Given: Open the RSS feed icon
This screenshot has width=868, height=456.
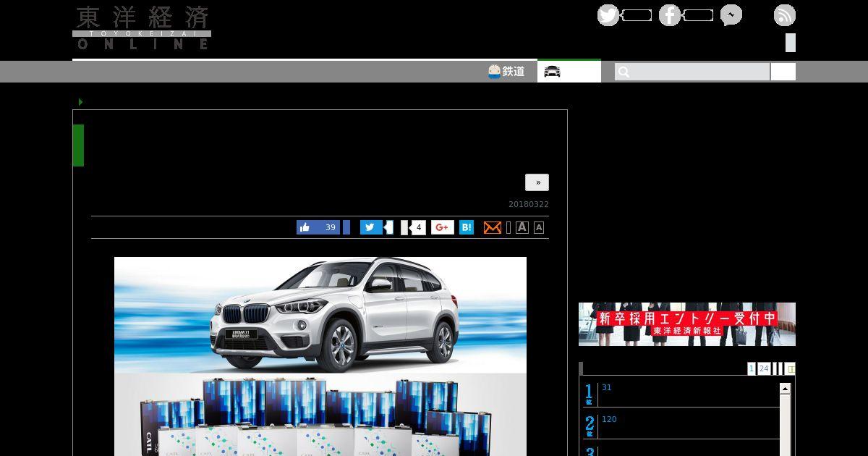Looking at the screenshot, I should pyautogui.click(x=785, y=15).
